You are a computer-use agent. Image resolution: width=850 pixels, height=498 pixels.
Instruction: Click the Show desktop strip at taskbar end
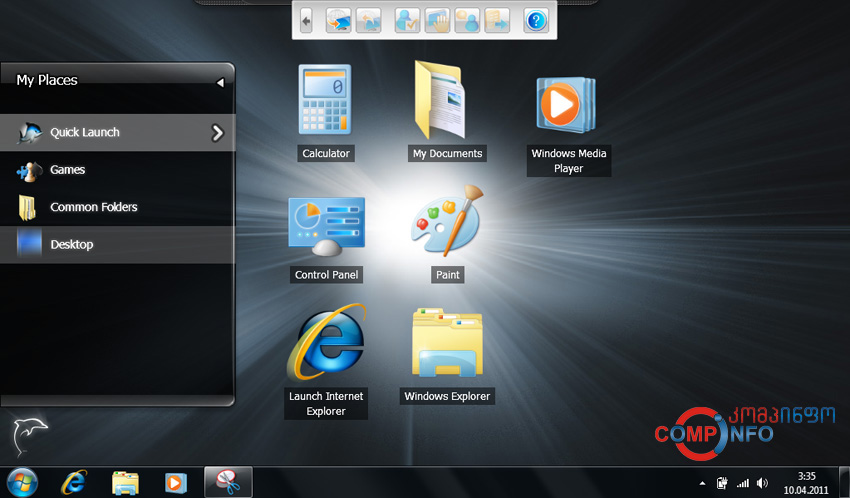tap(844, 482)
